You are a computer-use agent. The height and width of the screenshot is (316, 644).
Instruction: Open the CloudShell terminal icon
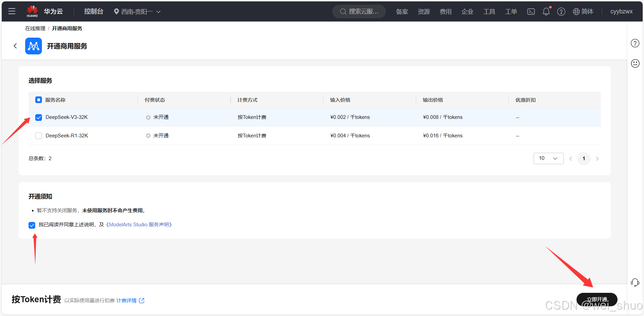coord(531,11)
